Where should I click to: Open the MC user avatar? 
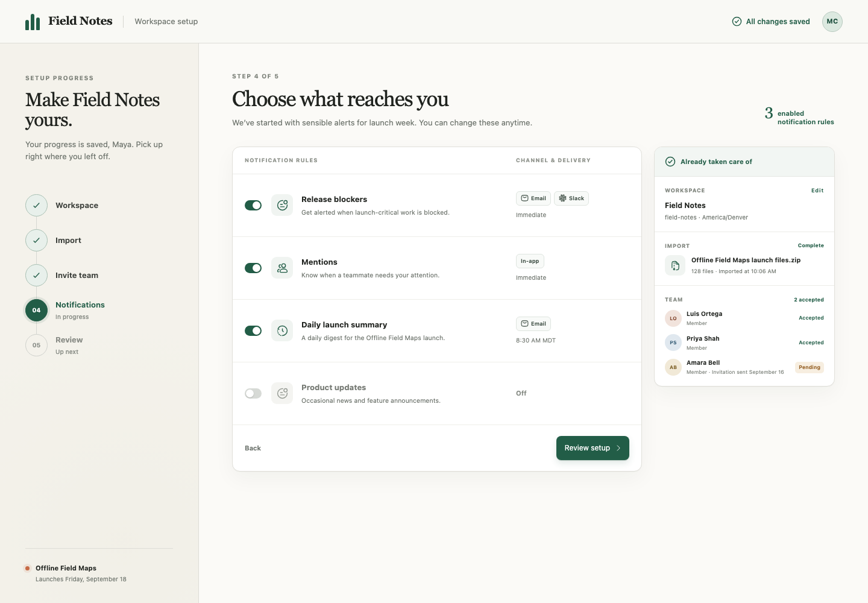point(832,22)
